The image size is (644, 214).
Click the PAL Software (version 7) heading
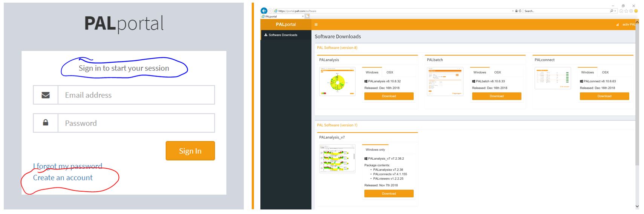click(x=337, y=125)
